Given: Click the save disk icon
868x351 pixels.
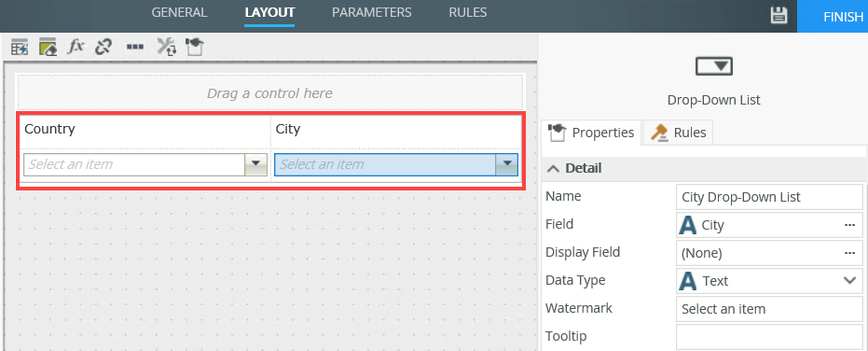Looking at the screenshot, I should [x=778, y=16].
